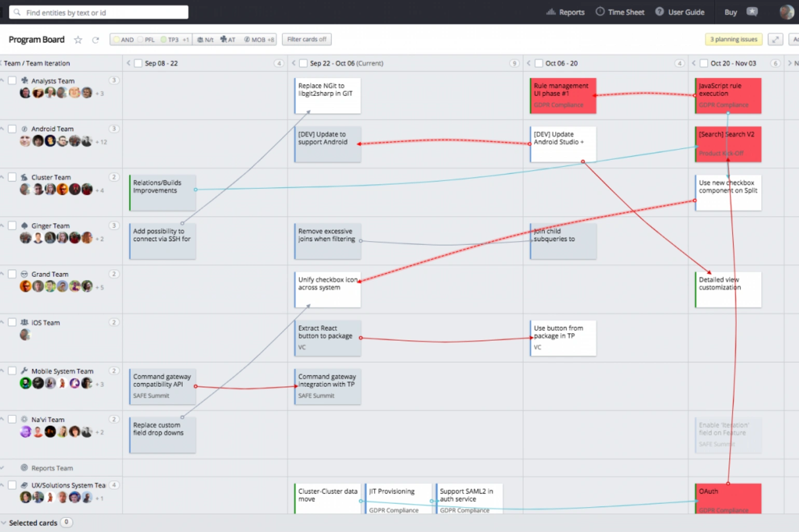Open the 'Rule management UI phase #1' card
The height and width of the screenshot is (532, 799).
click(563, 96)
